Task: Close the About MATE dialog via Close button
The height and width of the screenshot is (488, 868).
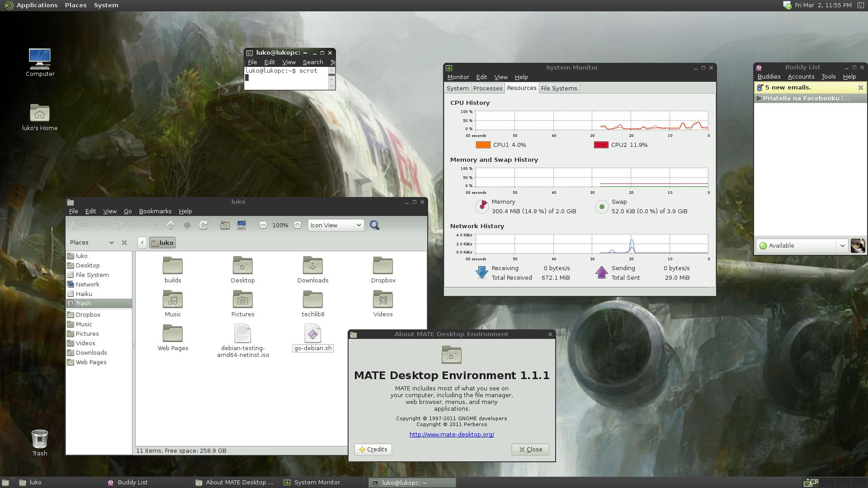Action: pos(530,450)
